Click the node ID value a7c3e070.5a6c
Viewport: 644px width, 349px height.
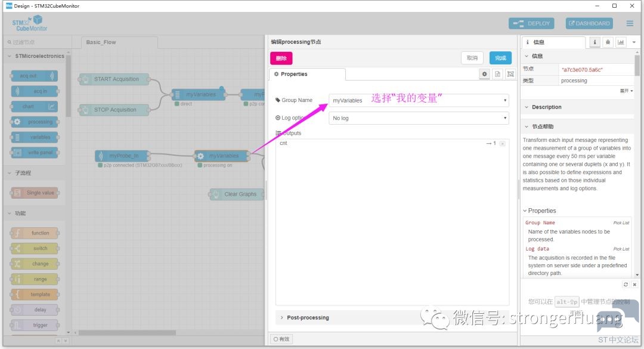(582, 70)
